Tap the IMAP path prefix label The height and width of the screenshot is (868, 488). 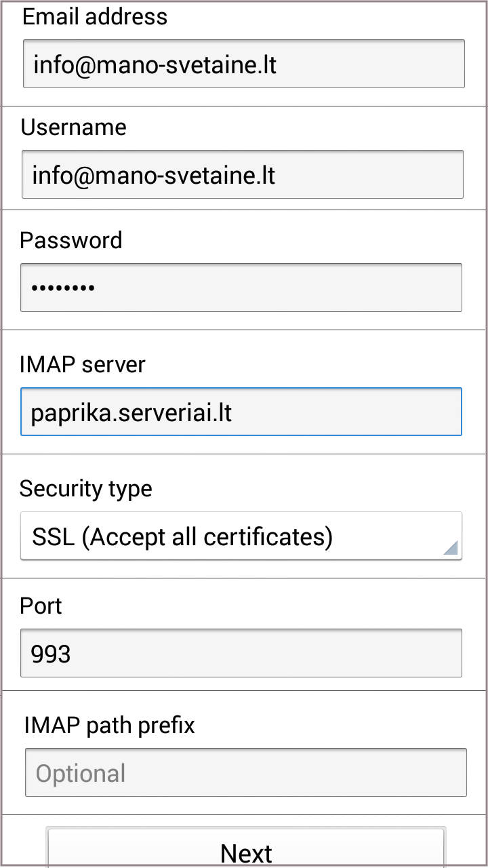109,726
